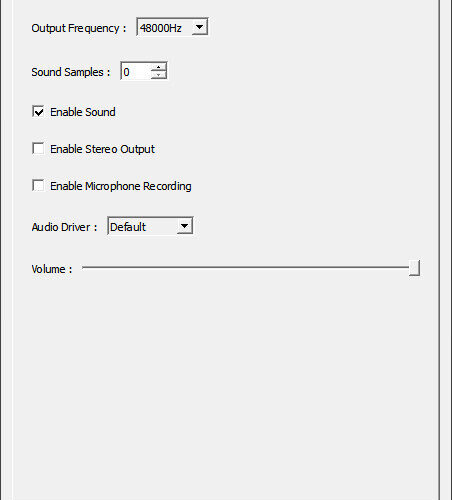Click the Sound Samples label
The height and width of the screenshot is (500, 452).
[x=71, y=72]
